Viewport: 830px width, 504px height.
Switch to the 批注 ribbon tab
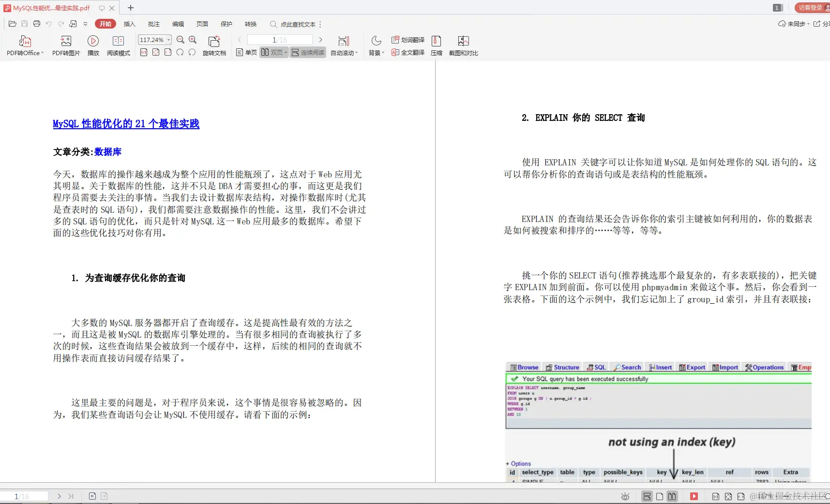tap(153, 24)
